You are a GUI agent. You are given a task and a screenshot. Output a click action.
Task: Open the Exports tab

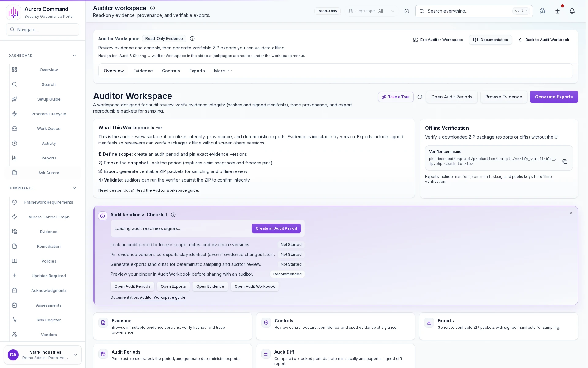pyautogui.click(x=197, y=71)
